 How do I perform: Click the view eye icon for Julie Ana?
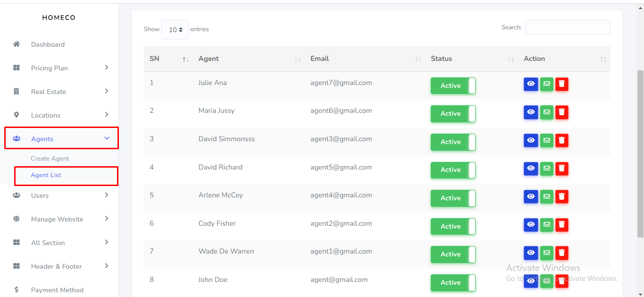tap(531, 84)
